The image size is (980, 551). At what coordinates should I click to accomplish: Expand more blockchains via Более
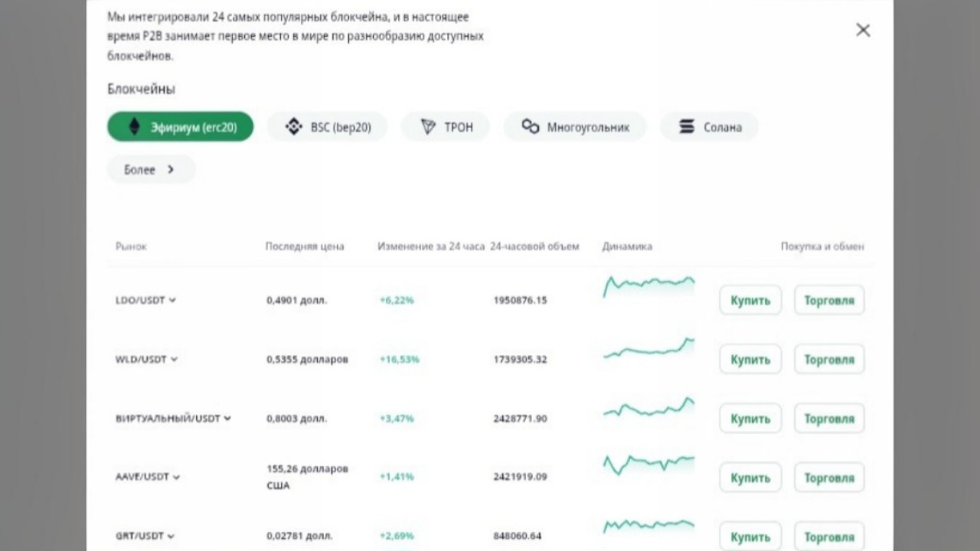coord(150,170)
